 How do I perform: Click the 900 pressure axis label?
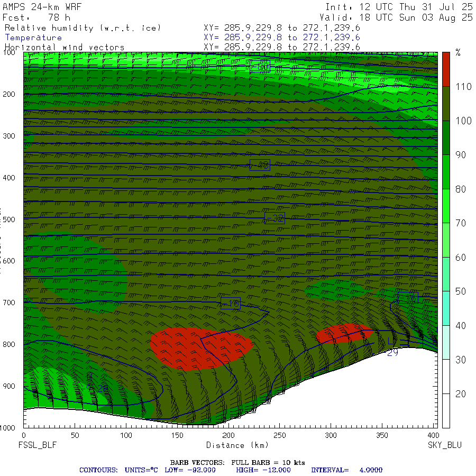coord(9,386)
